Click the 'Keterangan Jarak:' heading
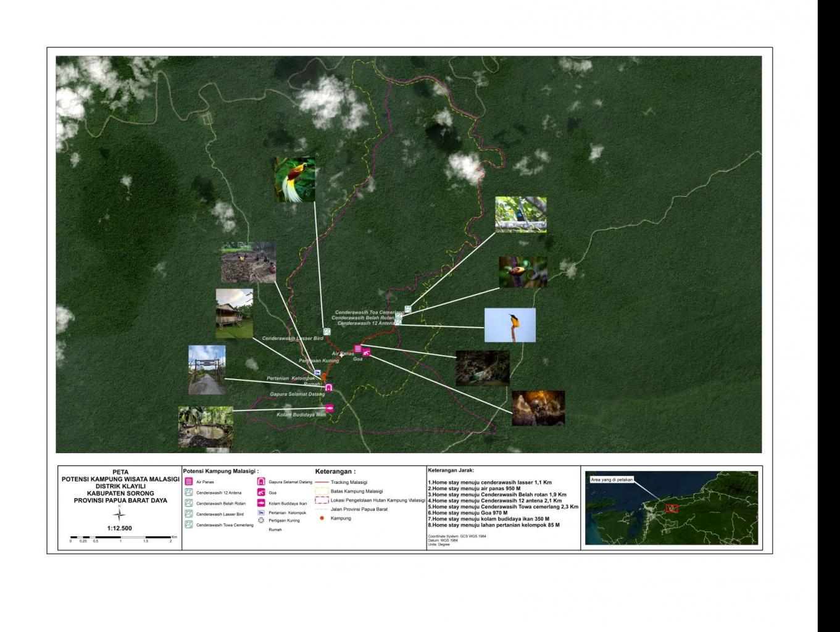Viewport: 840px width, 632px height. tap(451, 470)
